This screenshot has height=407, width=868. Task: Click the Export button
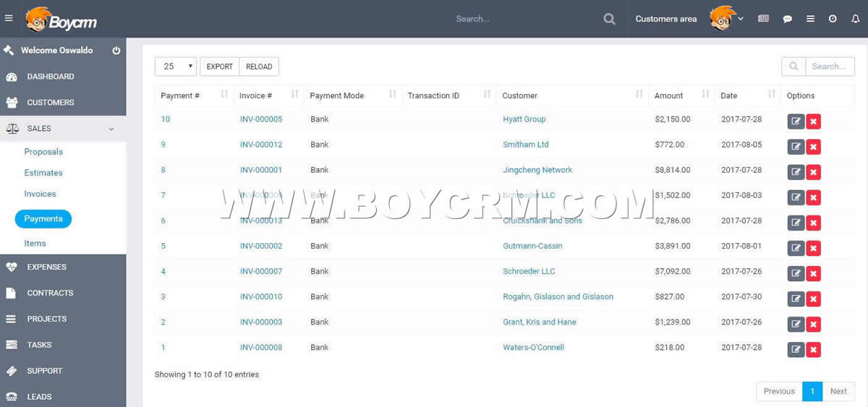219,67
